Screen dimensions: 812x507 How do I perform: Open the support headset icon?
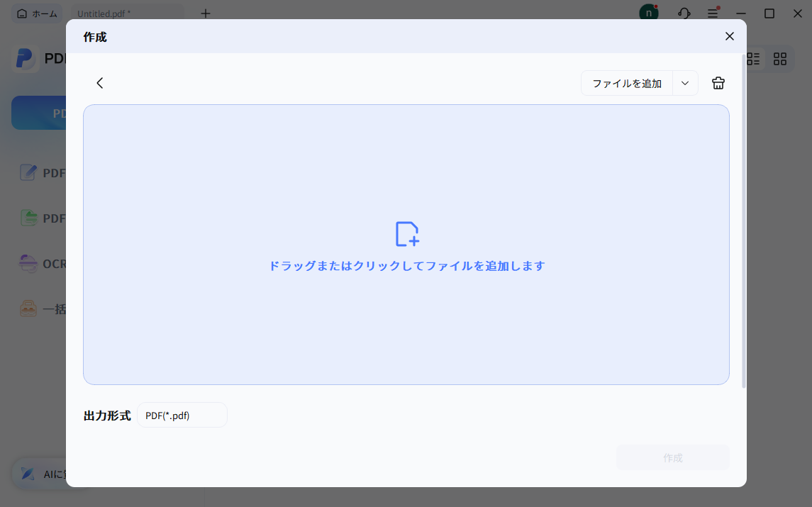tap(684, 13)
